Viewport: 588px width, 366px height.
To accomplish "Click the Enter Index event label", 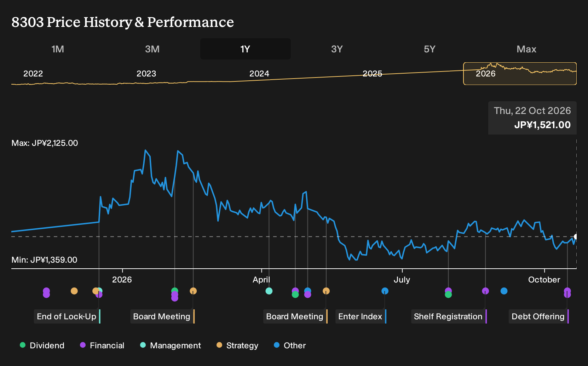I will (361, 316).
